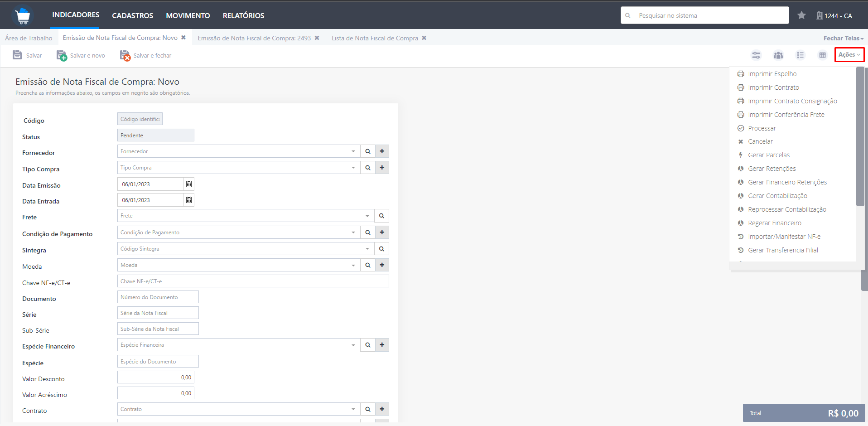Click the list view toolbar icon
Screen dimensions: 868x426
tap(800, 55)
